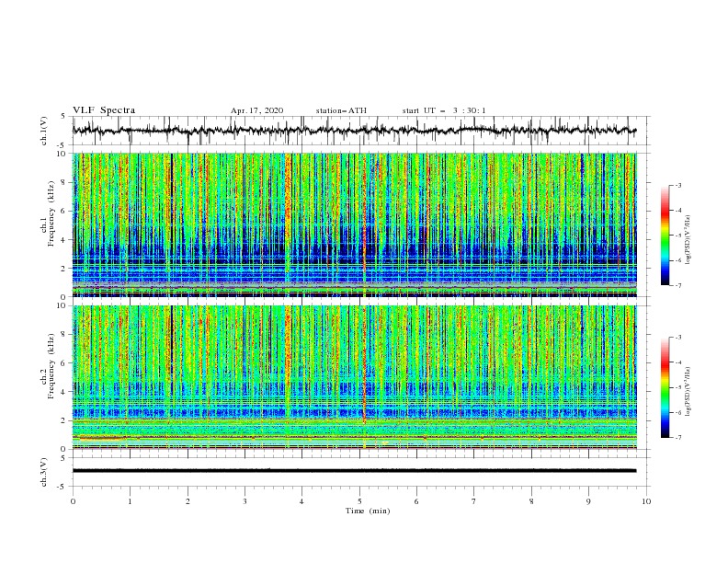
Task: Click the "-3" value on ch.1 colorbar
Action: pos(677,185)
